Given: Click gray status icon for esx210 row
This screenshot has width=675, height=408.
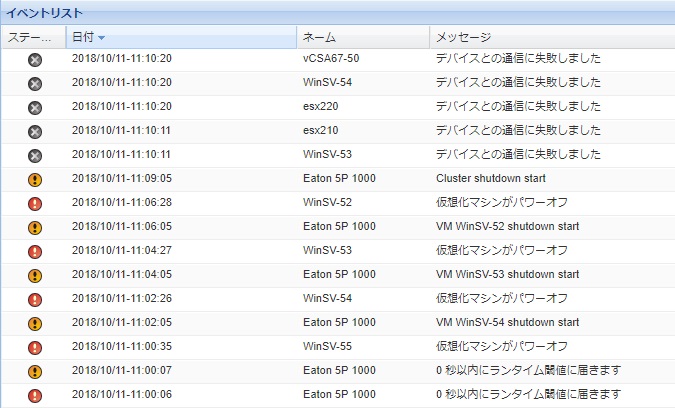Looking at the screenshot, I should tap(35, 132).
